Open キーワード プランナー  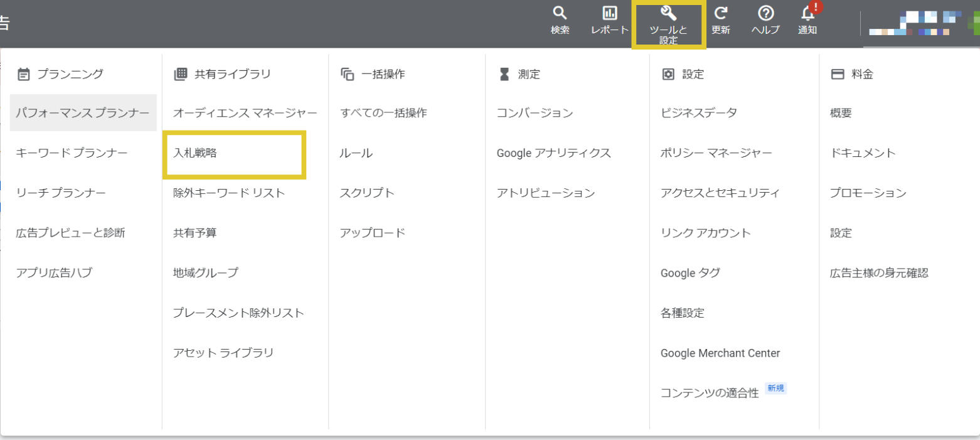[72, 153]
